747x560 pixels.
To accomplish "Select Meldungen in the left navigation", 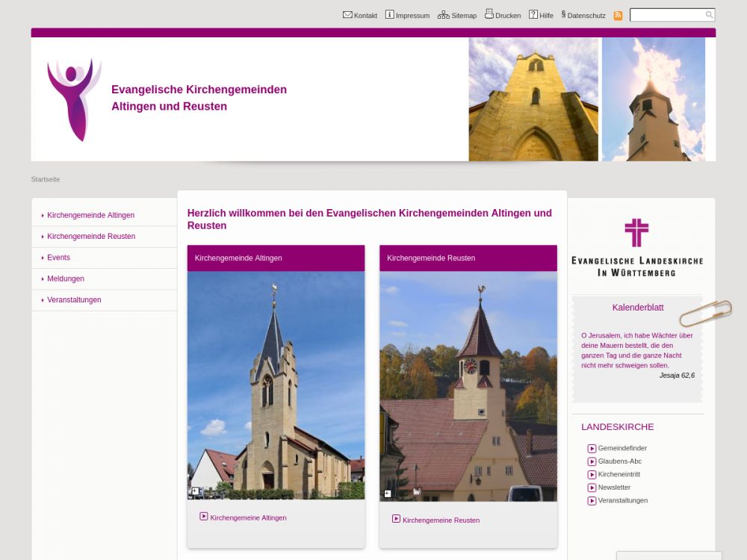I will [x=66, y=279].
